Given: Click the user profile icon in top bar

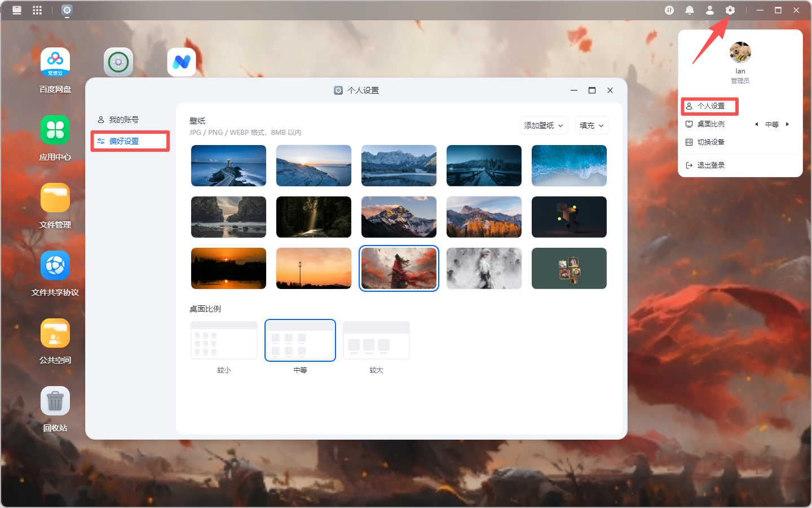Looking at the screenshot, I should pyautogui.click(x=710, y=10).
